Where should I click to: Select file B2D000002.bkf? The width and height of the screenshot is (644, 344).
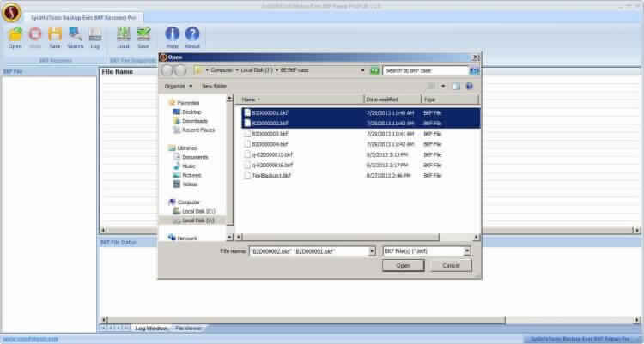[x=361, y=123]
